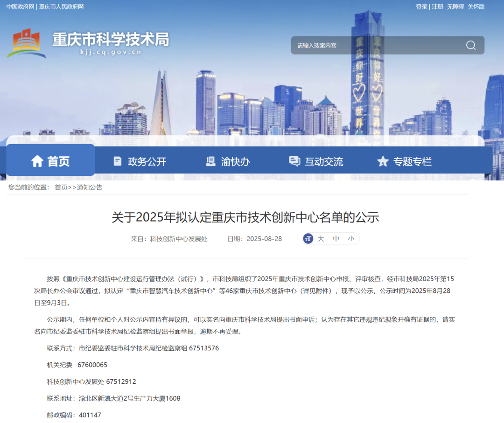This screenshot has width=504, height=423.
Task: Set article font size to 中
Action: (x=336, y=239)
